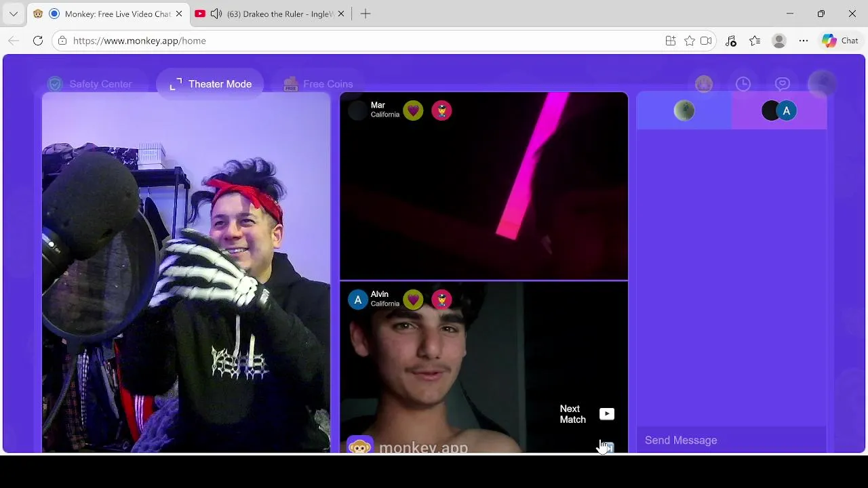The width and height of the screenshot is (868, 488).
Task: Close the Drakeo the Ruler tab
Action: [x=341, y=14]
